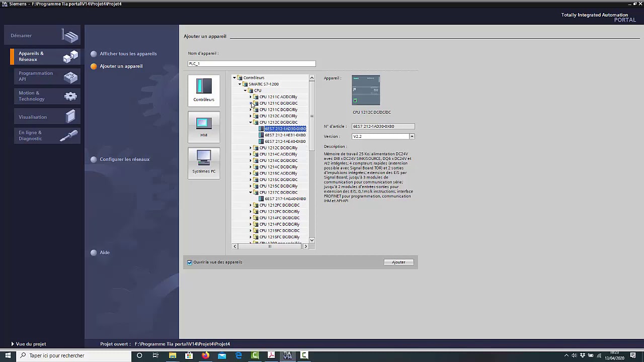Open Task View from the taskbar
The height and width of the screenshot is (362, 644).
point(155,355)
